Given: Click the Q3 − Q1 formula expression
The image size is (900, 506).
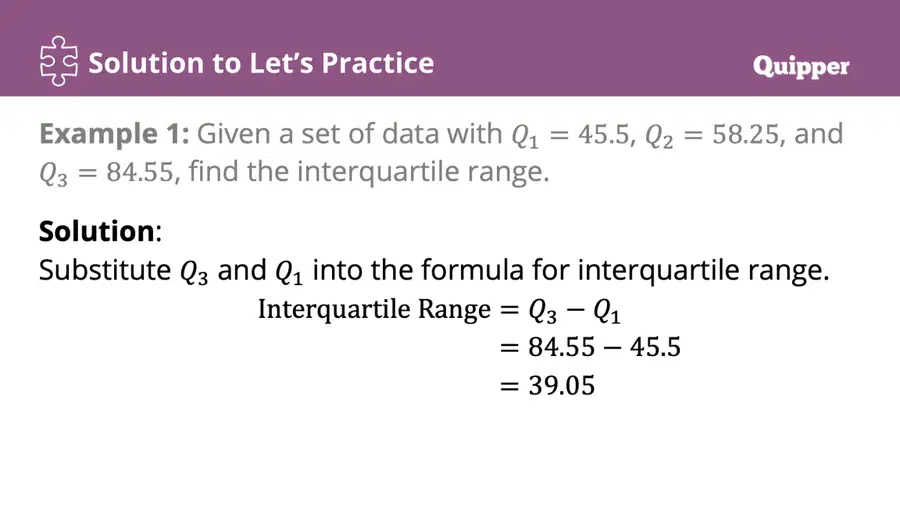Looking at the screenshot, I should 574,311.
